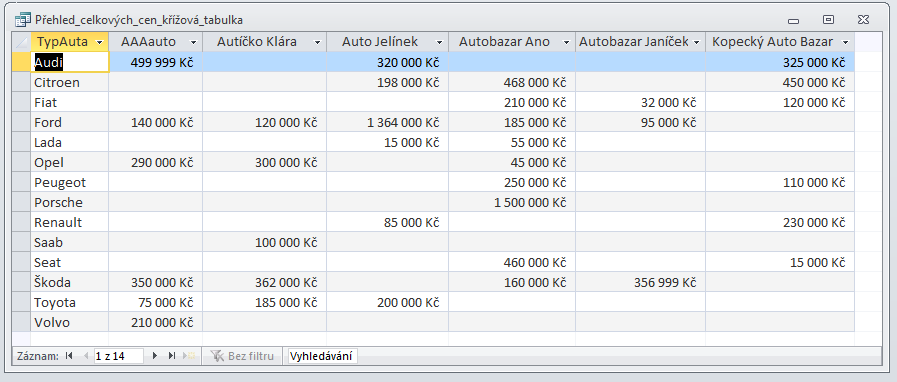Select the 460 000 Kč Seat value

click(x=512, y=262)
